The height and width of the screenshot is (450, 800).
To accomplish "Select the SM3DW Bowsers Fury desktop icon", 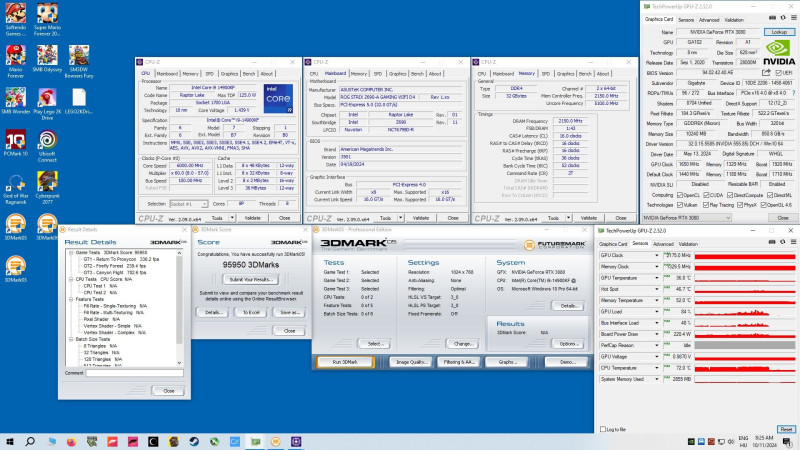I will coord(79,61).
